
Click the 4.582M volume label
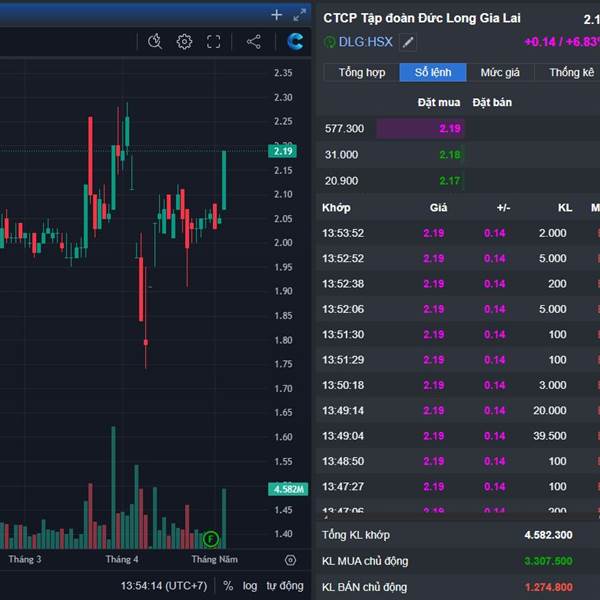click(288, 489)
